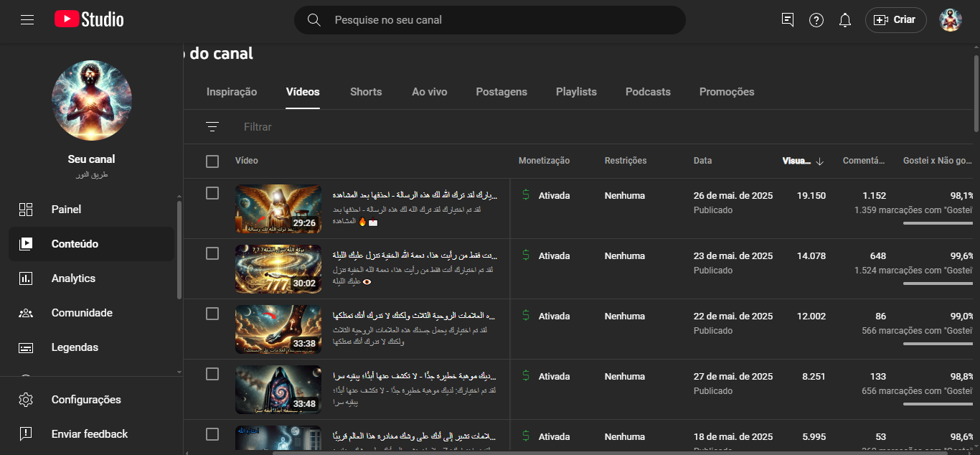
Task: Click like ratio bar for the 99,0% video
Action: [x=938, y=344]
